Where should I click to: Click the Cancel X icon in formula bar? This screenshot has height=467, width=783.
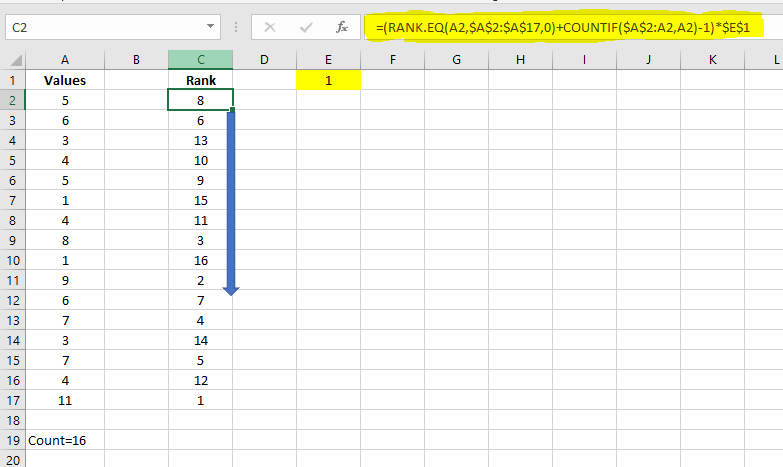point(270,27)
